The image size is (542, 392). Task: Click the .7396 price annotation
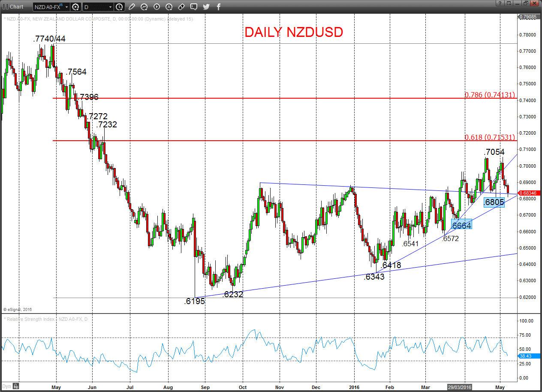click(88, 97)
